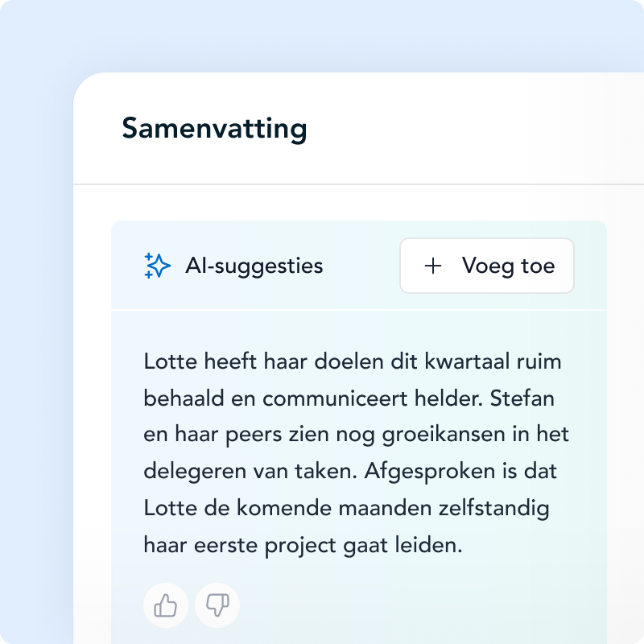Add the suggestion via 'Voeg toe' label
The height and width of the screenshot is (644, 644).
(x=508, y=266)
